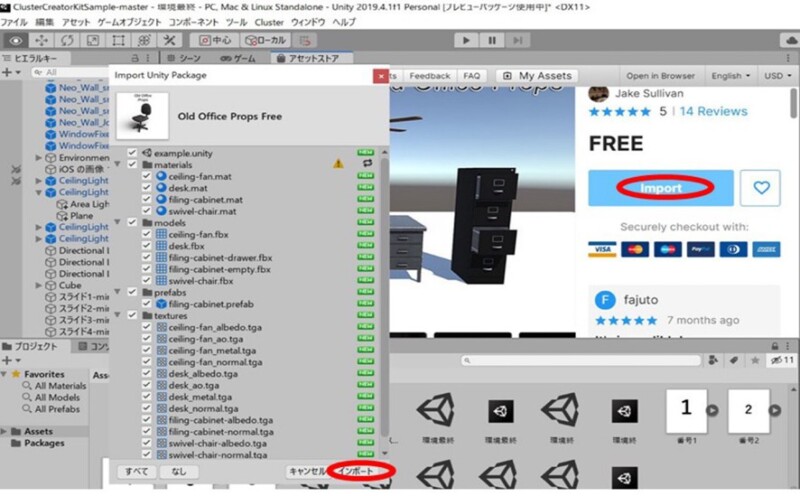800x496 pixels.
Task: Click the materials refresh arrows icon
Action: (367, 163)
